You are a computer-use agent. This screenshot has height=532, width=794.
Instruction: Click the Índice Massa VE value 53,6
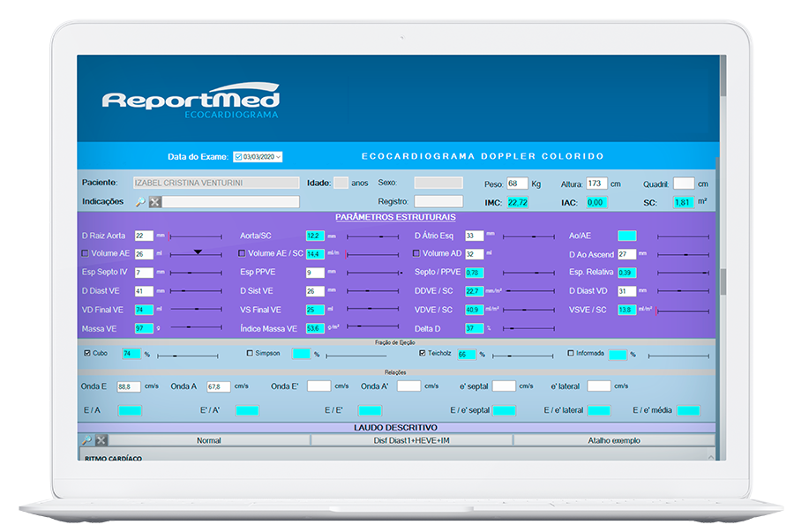(x=315, y=328)
